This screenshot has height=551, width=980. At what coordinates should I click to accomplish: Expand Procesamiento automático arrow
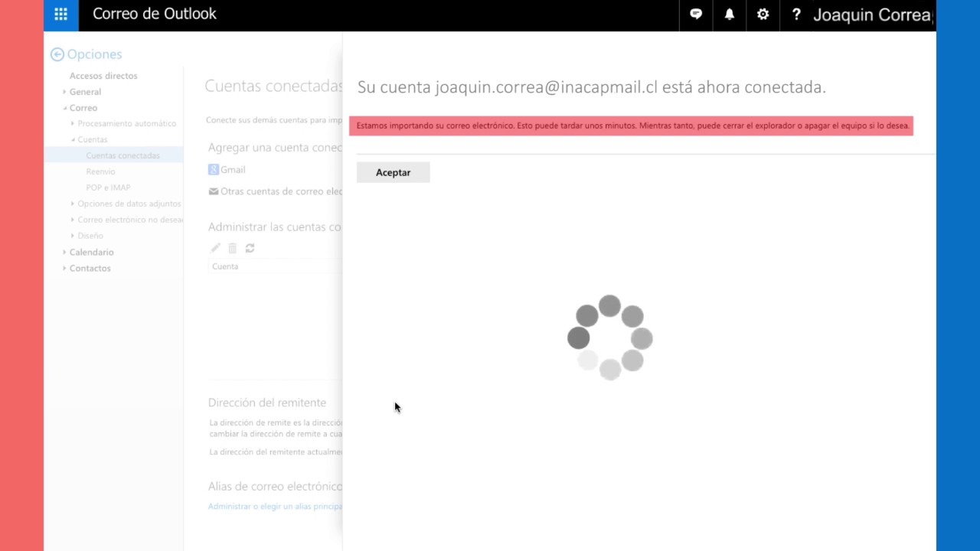[73, 123]
